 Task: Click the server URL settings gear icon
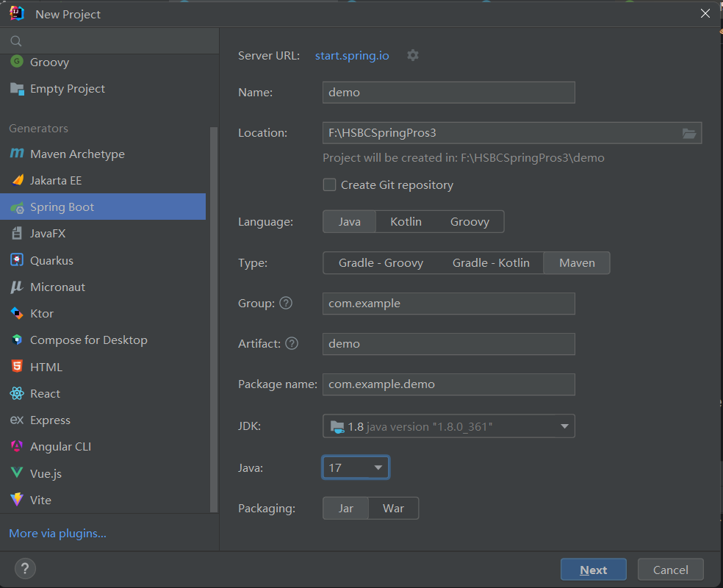[413, 55]
